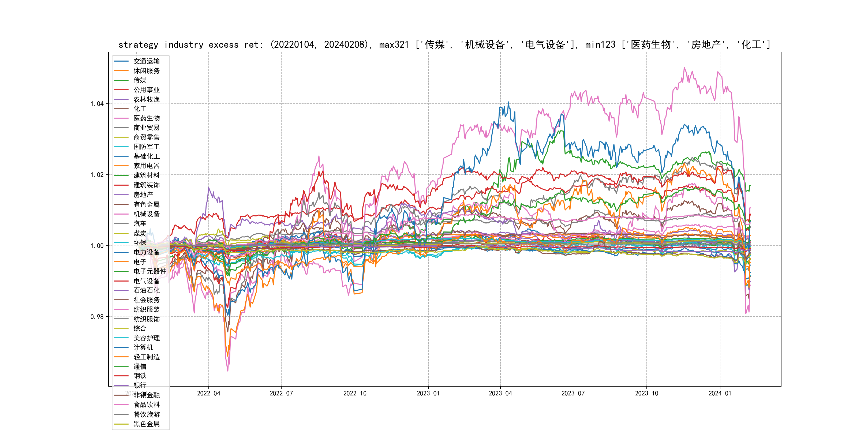Select the 医药生物 legend entry

[x=146, y=118]
